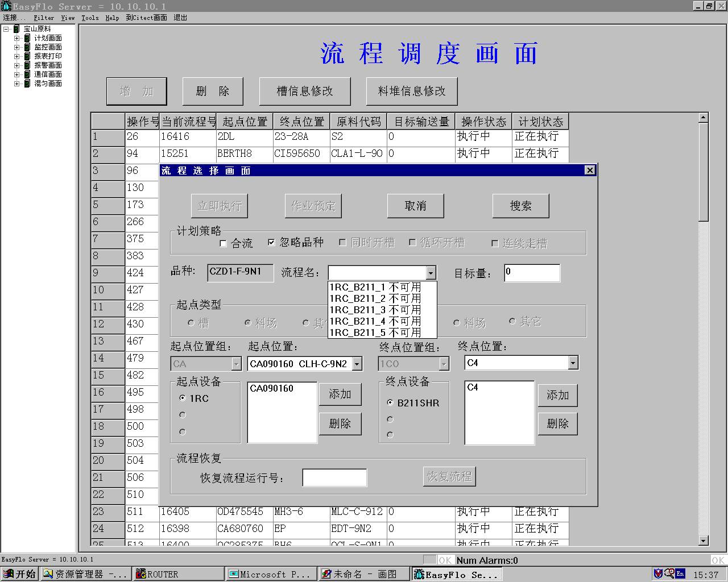
Task: Expand the 报表打印 tree node
Action: pyautogui.click(x=17, y=56)
